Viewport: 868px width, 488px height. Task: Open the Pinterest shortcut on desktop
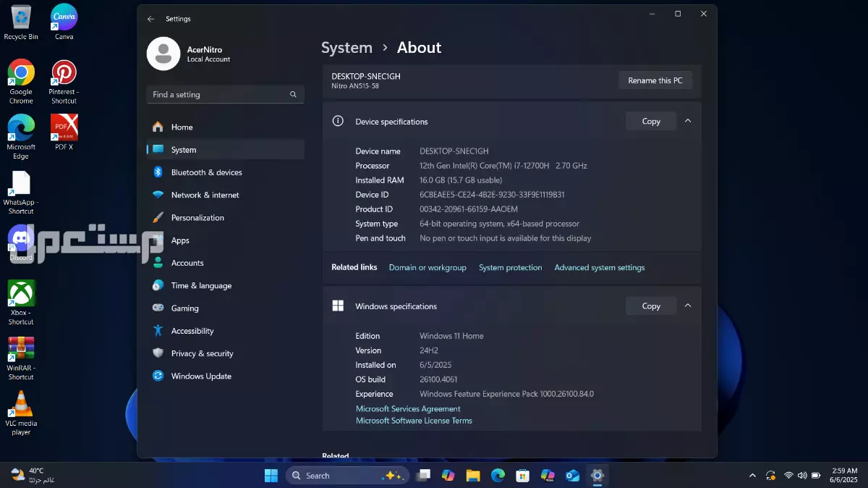[x=64, y=81]
